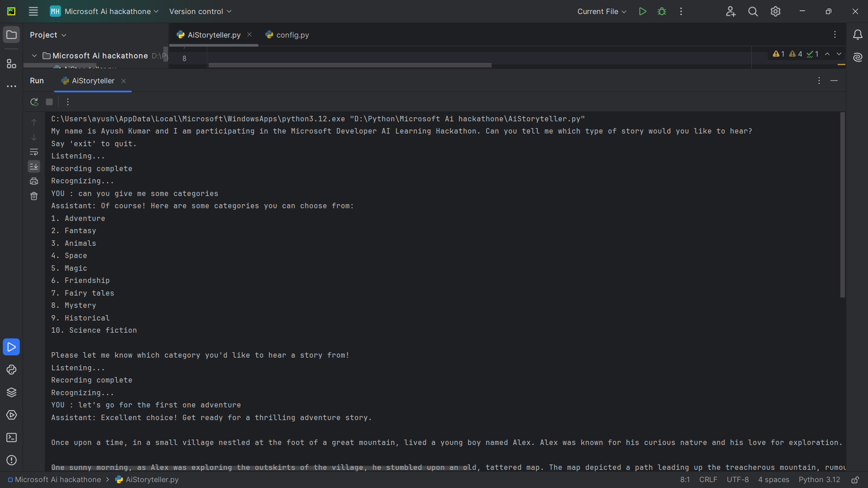The height and width of the screenshot is (488, 868).
Task: Open the Version control dropdown
Action: coord(200,11)
